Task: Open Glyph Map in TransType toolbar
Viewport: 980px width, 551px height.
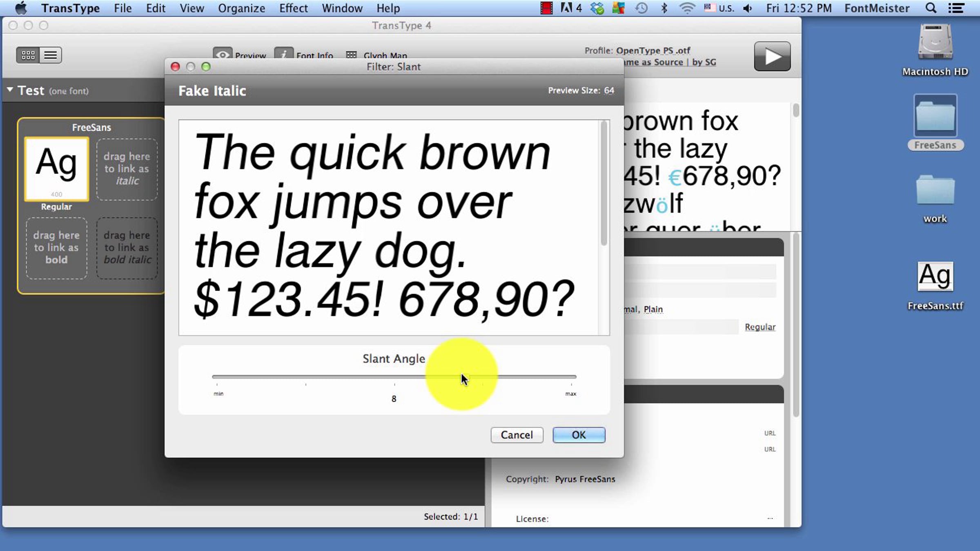Action: (376, 55)
